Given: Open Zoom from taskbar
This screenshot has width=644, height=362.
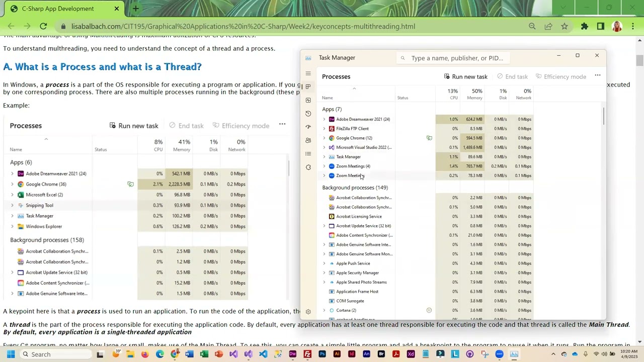Looking at the screenshot, I should pos(499,354).
